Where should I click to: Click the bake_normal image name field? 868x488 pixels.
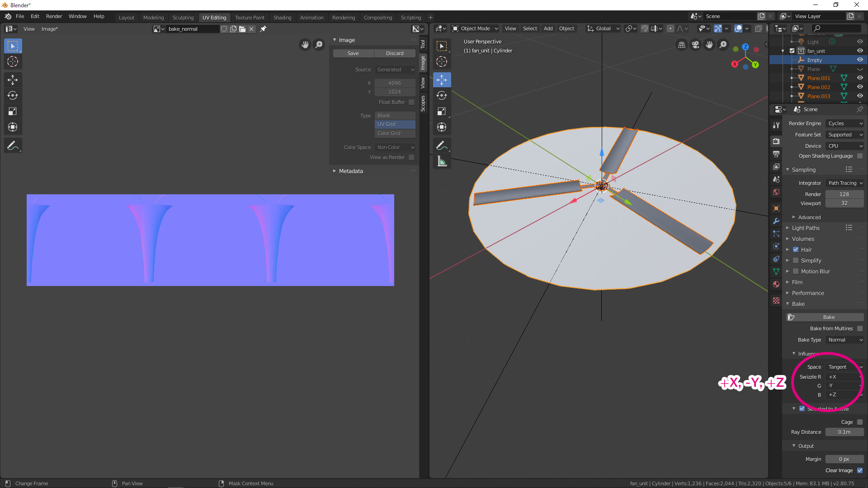coord(193,29)
